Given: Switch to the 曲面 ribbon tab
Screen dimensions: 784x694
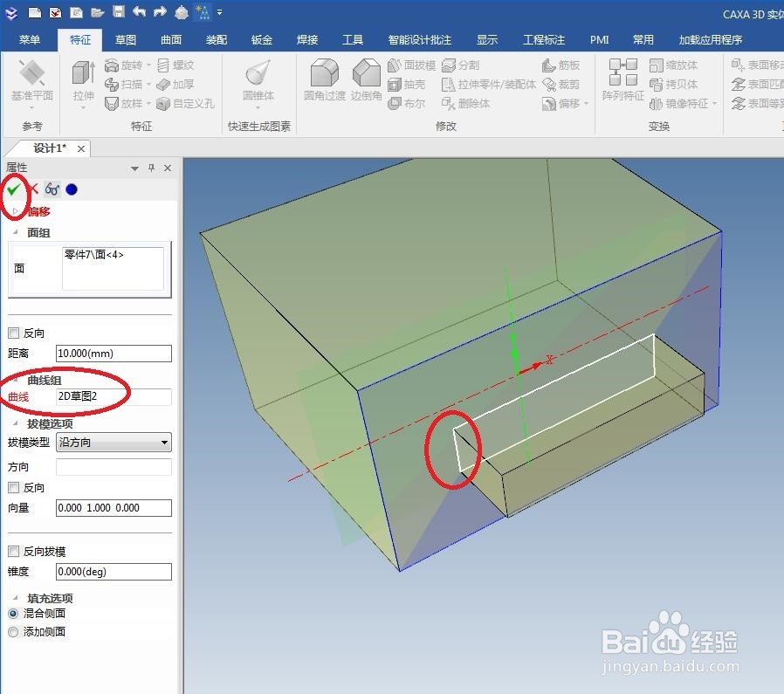Looking at the screenshot, I should point(171,39).
